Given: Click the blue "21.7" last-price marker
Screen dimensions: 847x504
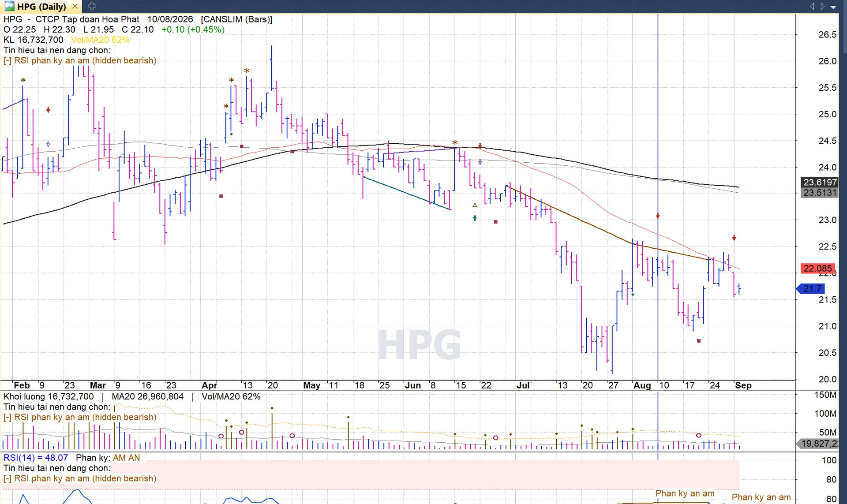Looking at the screenshot, I should coord(811,288).
